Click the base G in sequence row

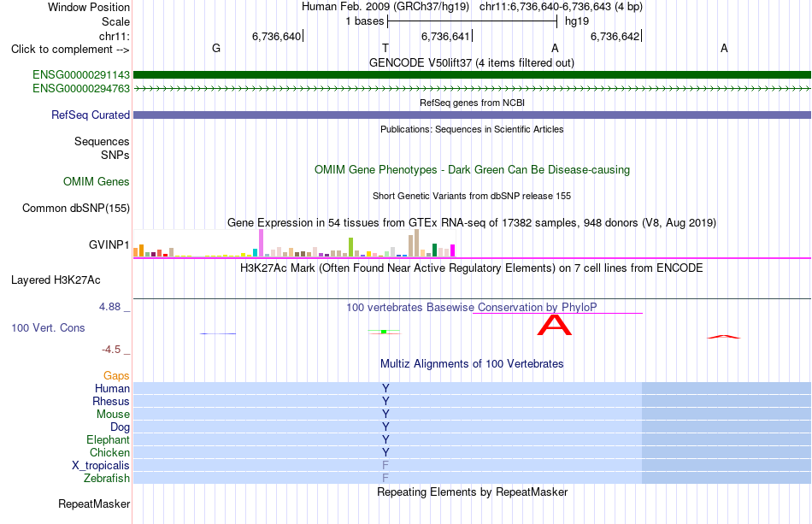[x=216, y=48]
